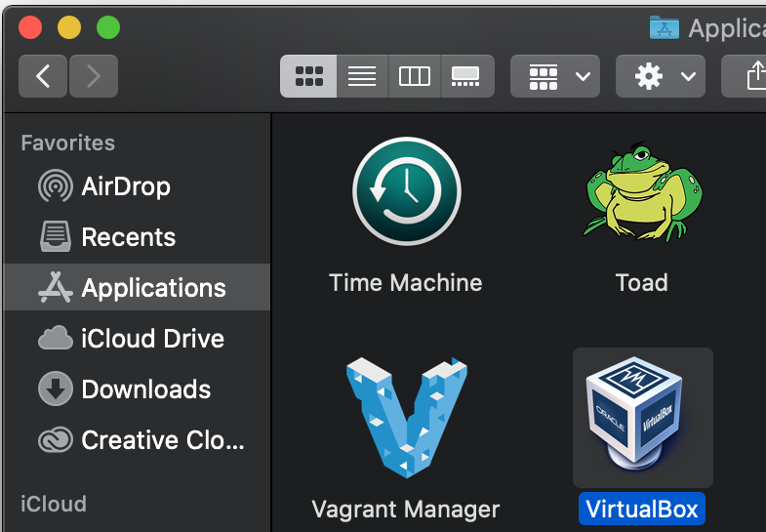Viewport: 766px width, 532px height.
Task: Open iCloud Drive in the sidebar
Action: (x=152, y=339)
